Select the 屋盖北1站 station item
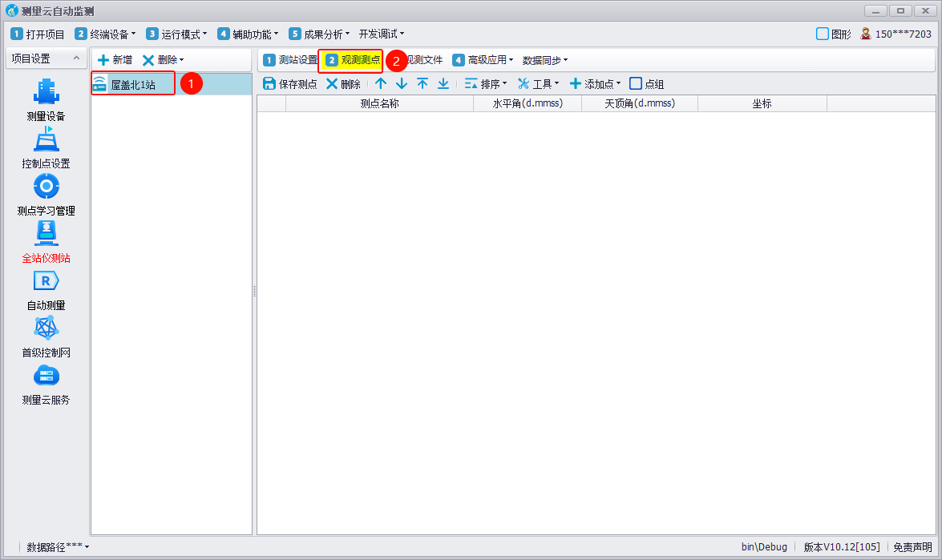Viewport: 942px width, 560px height. (x=133, y=84)
